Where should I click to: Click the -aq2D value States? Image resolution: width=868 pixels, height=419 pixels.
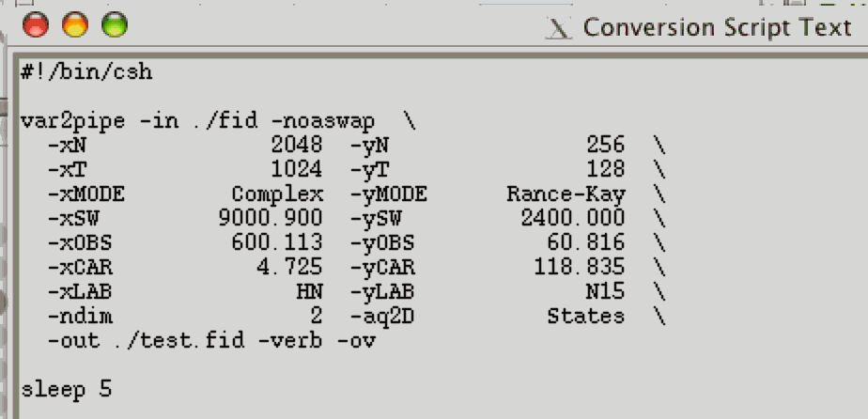point(585,317)
